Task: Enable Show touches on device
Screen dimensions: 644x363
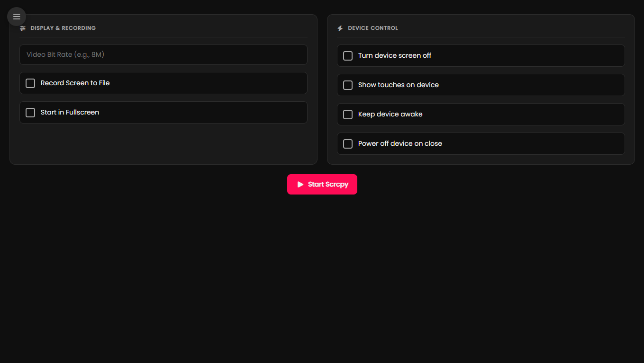Action: click(348, 85)
